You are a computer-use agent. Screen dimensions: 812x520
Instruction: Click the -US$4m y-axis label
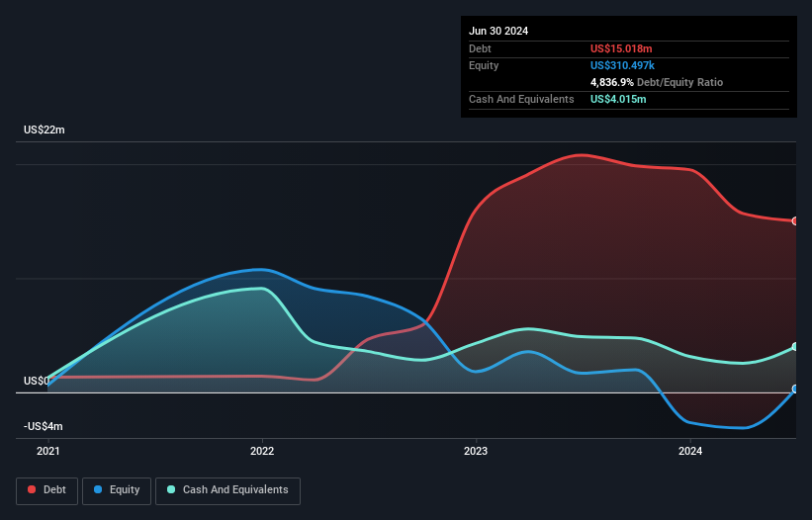click(x=43, y=426)
